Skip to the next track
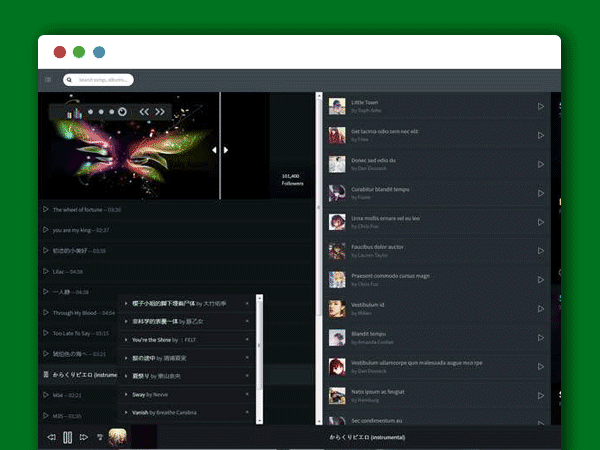 84,437
